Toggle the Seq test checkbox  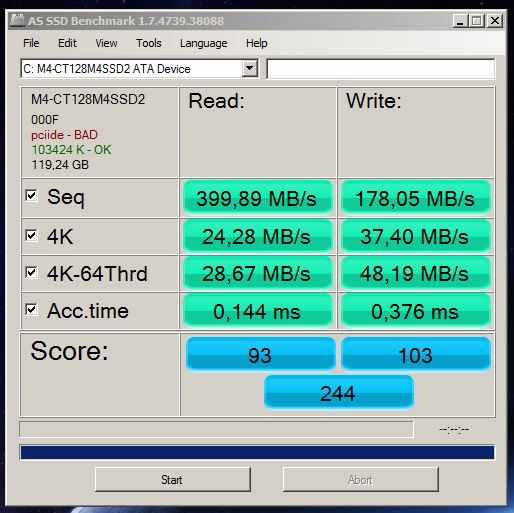31,195
